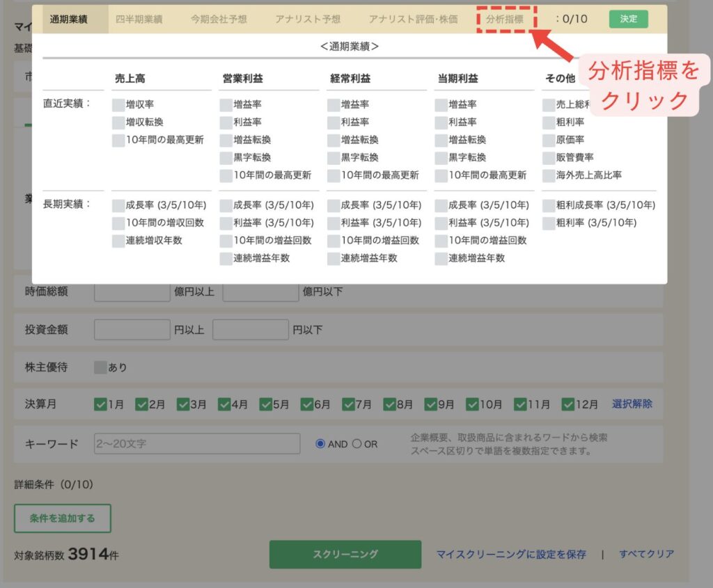Click the 条件を追加する button
Viewport: 713px width, 588px height.
pyautogui.click(x=62, y=518)
